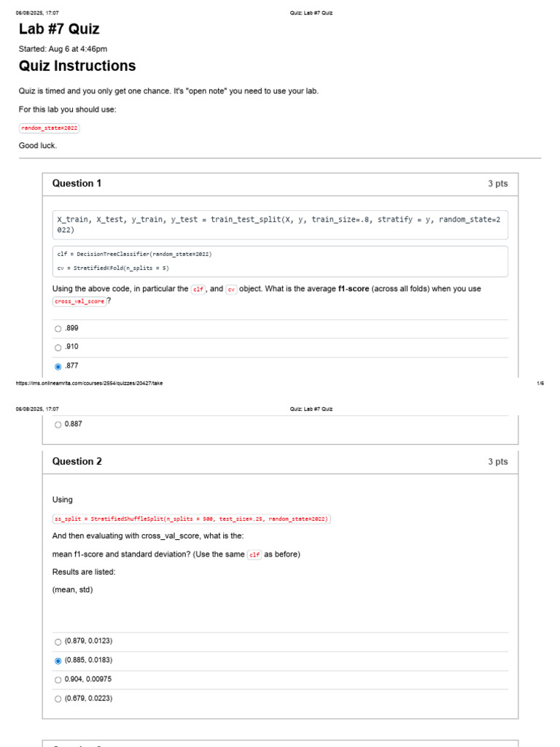Click the 1/6 page number indicator
560x747 pixels.
pyautogui.click(x=540, y=383)
